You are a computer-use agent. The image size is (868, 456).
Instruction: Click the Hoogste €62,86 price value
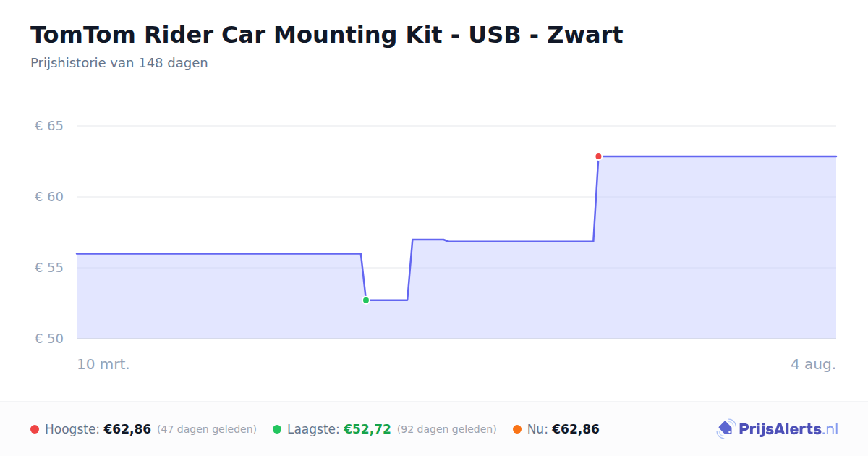[x=127, y=429]
